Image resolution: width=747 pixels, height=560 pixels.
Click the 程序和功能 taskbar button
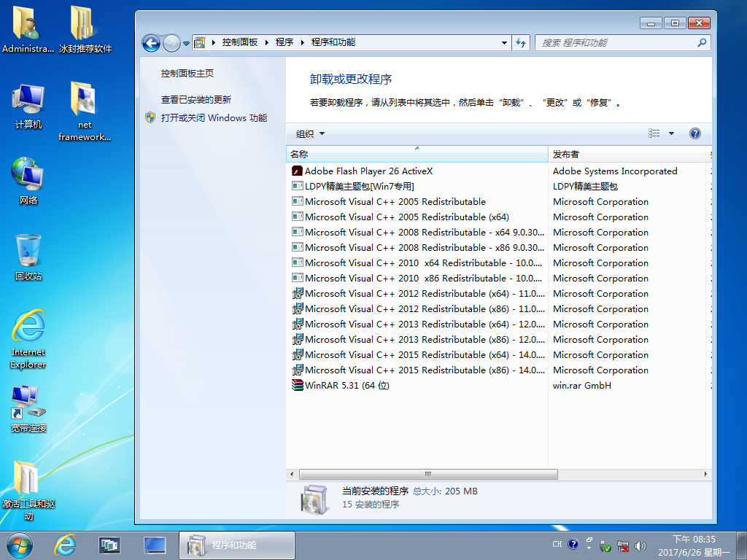click(237, 545)
